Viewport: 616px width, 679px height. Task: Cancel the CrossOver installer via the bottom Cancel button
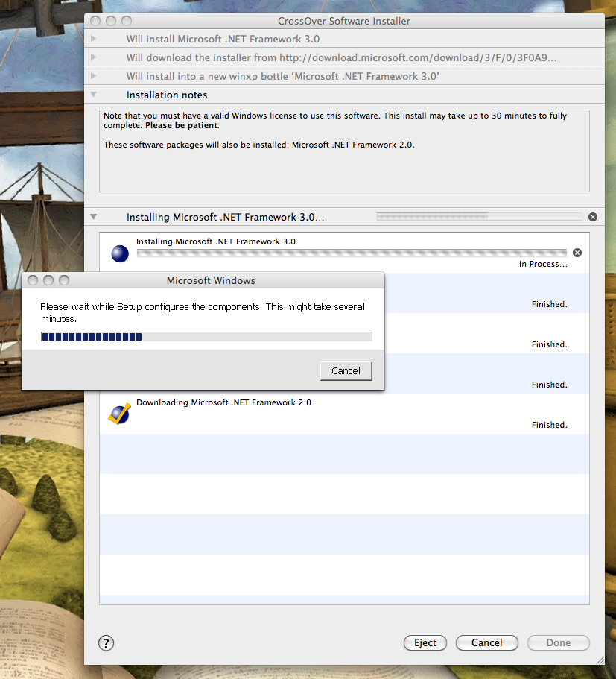click(x=486, y=642)
